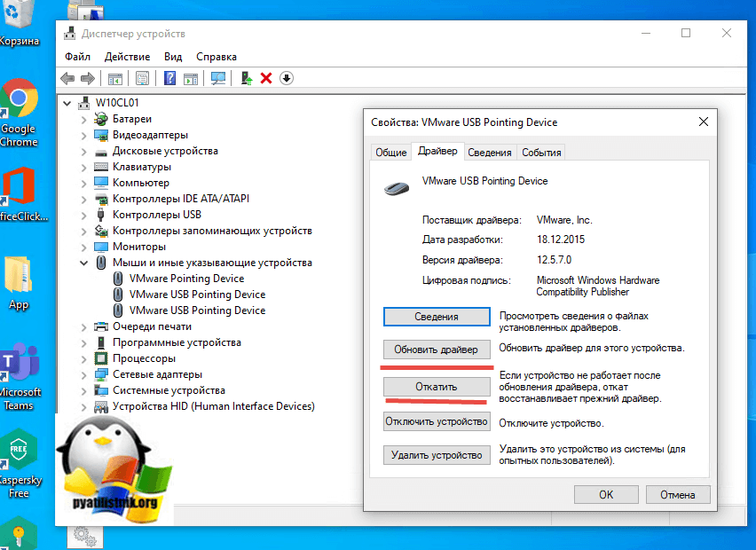Expand the Сетевые адаптеры node
The image size is (756, 550).
coord(84,374)
